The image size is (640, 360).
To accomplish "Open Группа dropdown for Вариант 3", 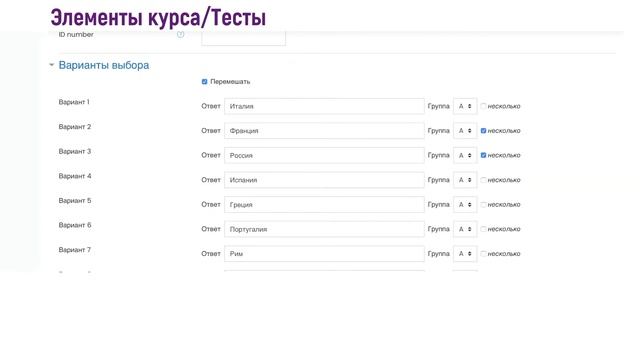I will [465, 155].
